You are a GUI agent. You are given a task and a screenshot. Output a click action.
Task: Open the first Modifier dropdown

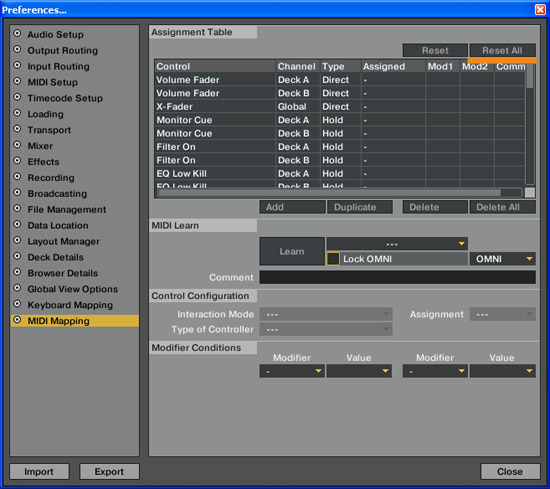(x=292, y=371)
